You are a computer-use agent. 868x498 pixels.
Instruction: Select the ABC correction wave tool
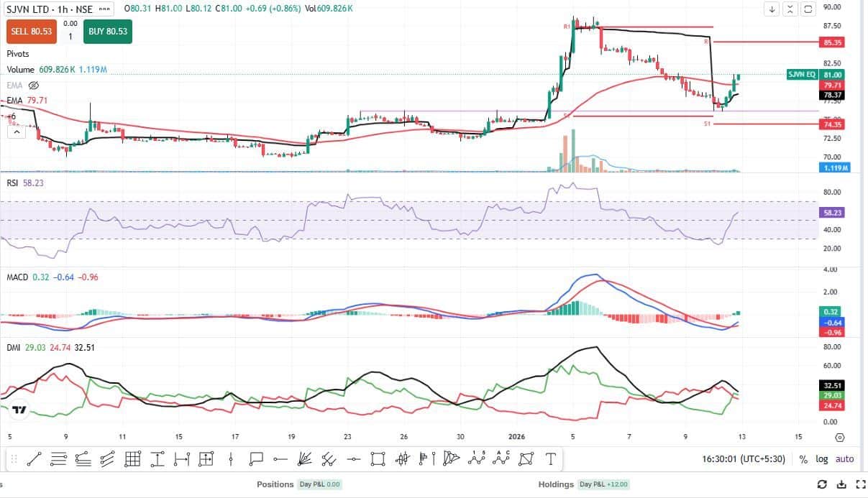(x=501, y=458)
